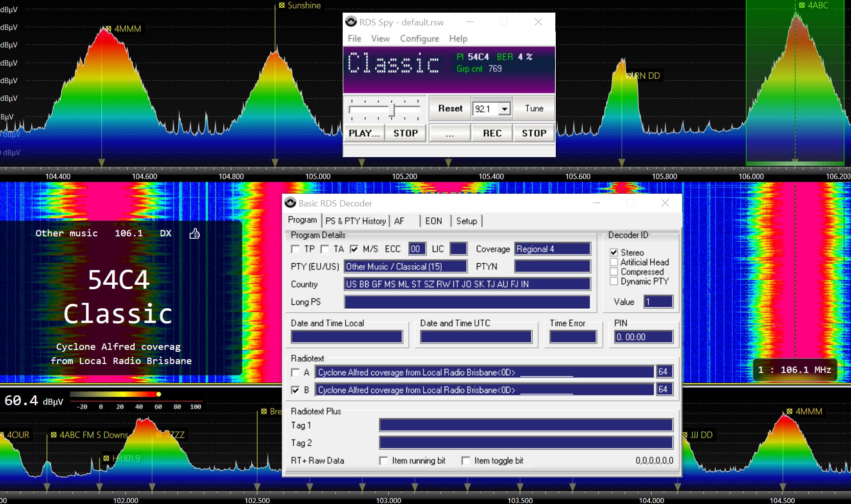Select the 4ABC station marker icon
The image size is (851, 504).
[x=802, y=5]
